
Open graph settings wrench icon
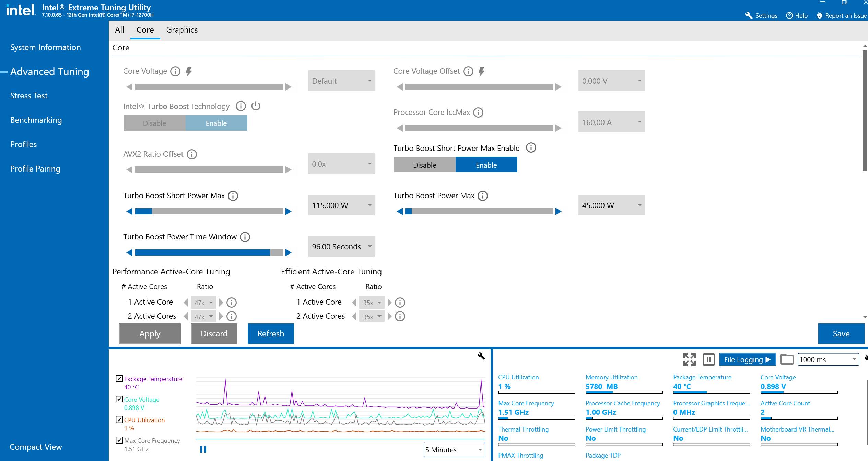(x=481, y=356)
